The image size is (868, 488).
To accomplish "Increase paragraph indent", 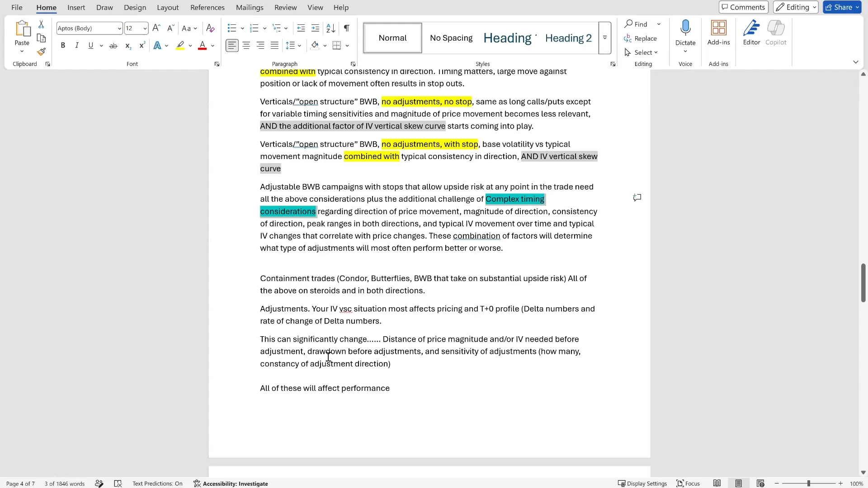I will tap(316, 28).
